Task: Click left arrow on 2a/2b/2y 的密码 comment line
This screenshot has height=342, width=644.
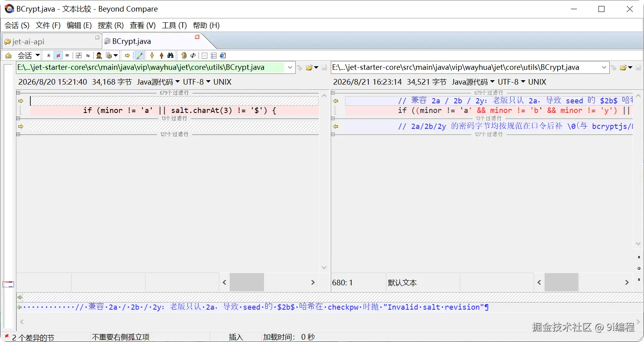Action: [x=336, y=127]
